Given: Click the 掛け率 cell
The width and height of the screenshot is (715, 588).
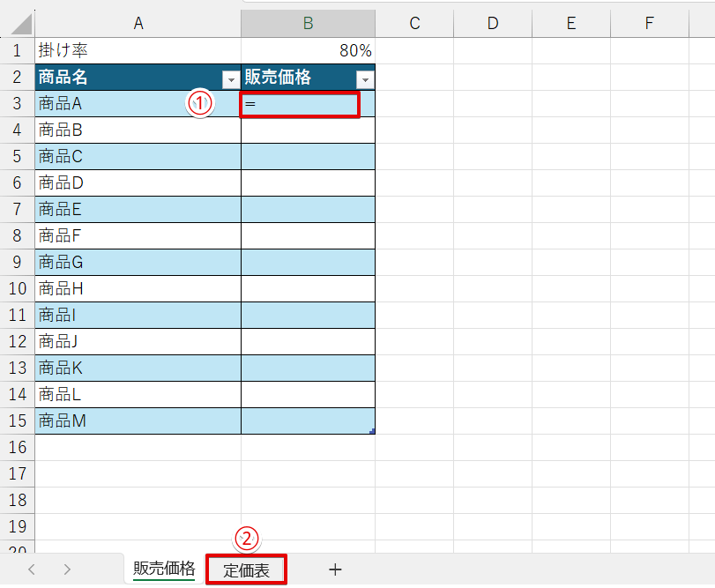Looking at the screenshot, I should (x=138, y=50).
